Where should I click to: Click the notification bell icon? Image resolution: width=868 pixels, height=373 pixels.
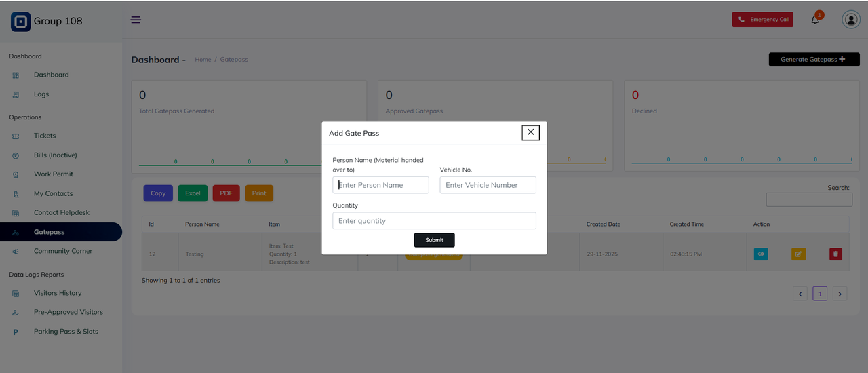tap(815, 20)
